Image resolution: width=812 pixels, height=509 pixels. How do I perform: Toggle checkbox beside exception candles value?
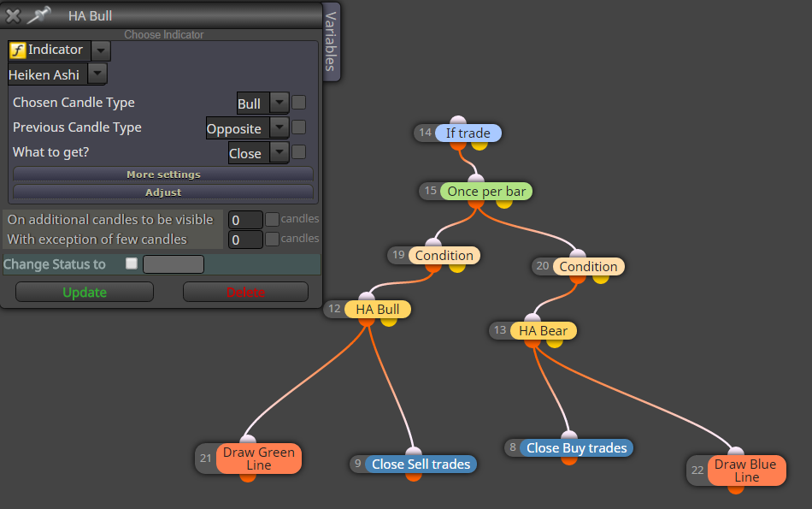click(272, 239)
